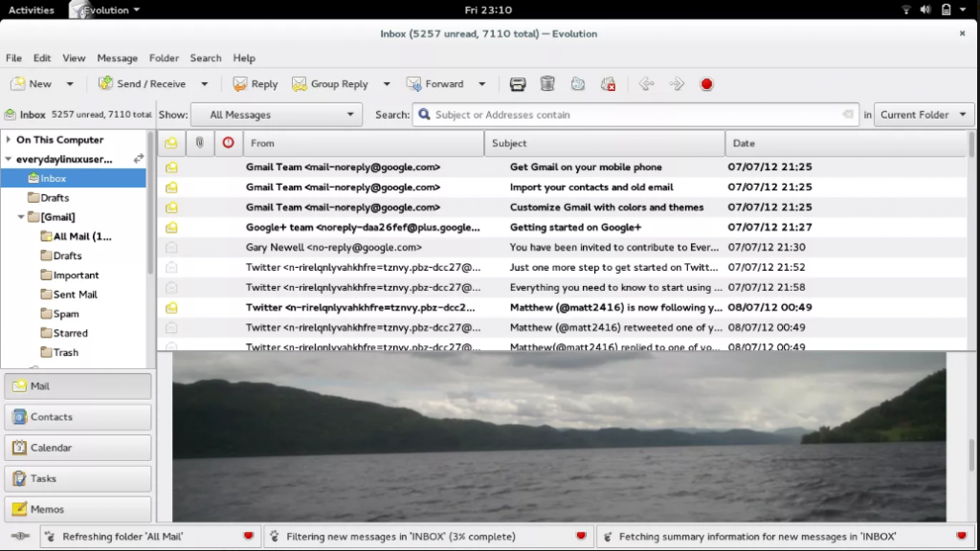This screenshot has width=980, height=551.
Task: Open the Message menu
Action: click(x=117, y=58)
